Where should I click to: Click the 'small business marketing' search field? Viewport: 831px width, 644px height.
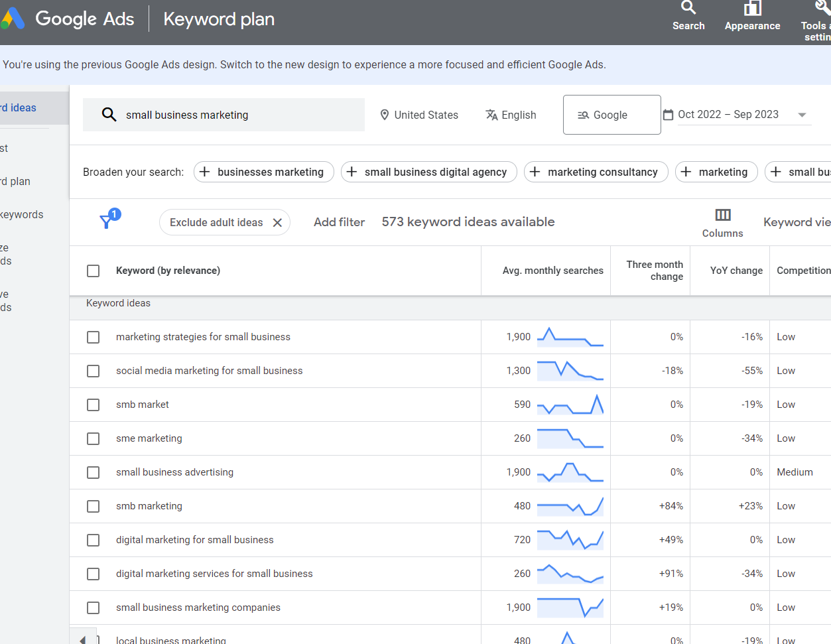click(224, 115)
